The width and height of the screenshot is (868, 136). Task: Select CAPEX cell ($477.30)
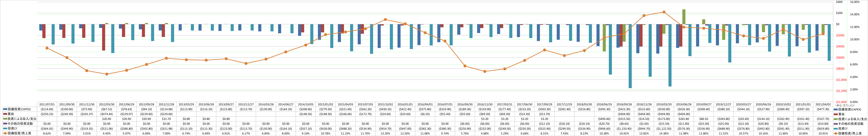tap(823, 109)
